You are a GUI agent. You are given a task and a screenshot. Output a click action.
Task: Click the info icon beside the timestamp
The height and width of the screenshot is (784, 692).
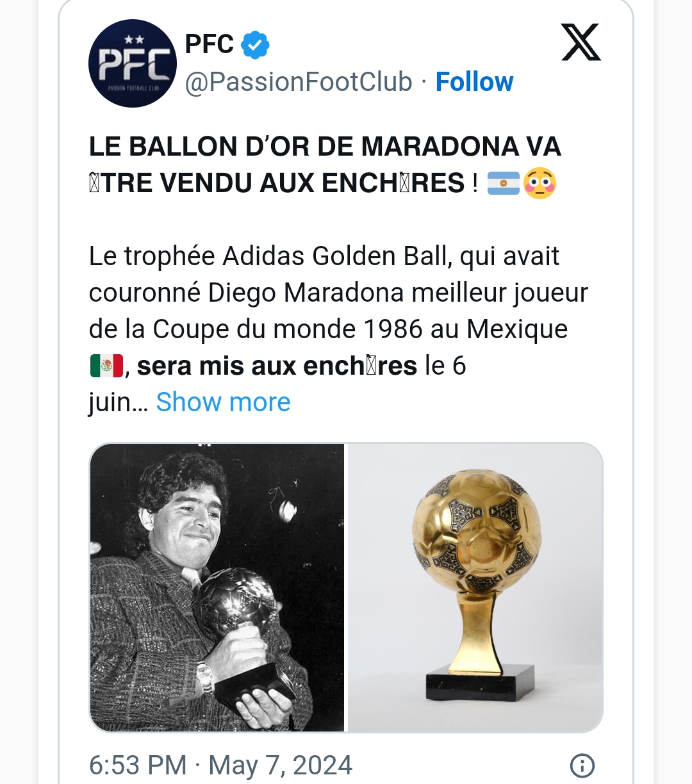tap(582, 765)
